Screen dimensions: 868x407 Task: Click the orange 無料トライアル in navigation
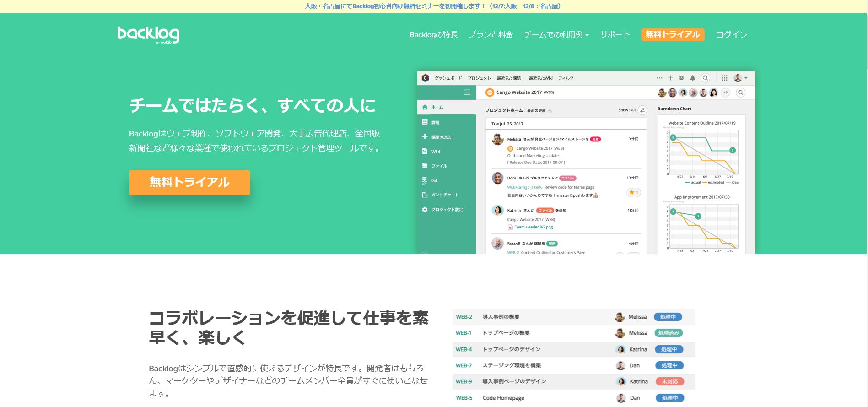(x=673, y=34)
